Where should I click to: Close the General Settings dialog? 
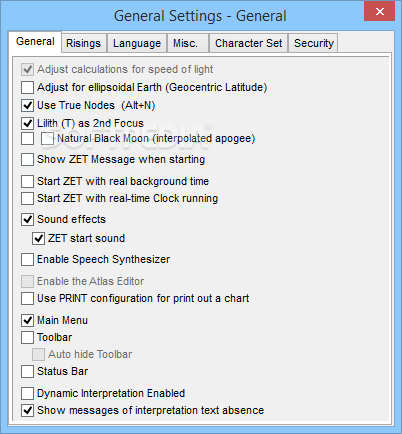click(379, 12)
